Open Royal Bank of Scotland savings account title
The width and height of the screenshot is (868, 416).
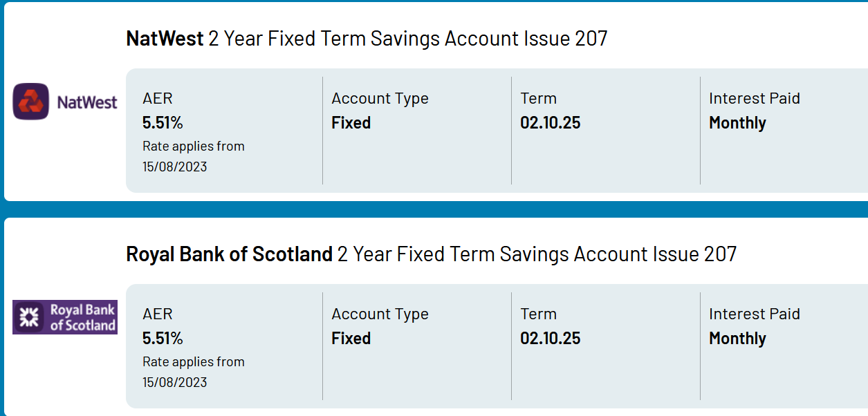tap(432, 254)
